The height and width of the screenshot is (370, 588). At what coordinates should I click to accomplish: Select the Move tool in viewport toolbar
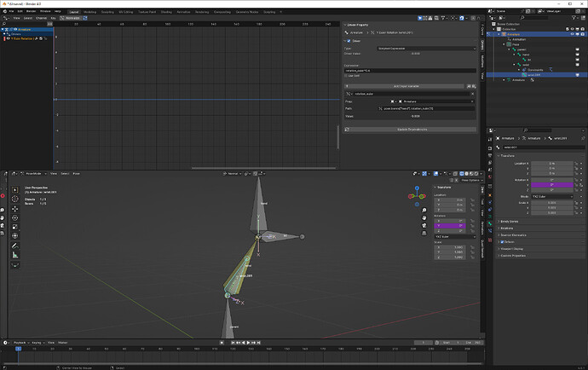click(15, 209)
